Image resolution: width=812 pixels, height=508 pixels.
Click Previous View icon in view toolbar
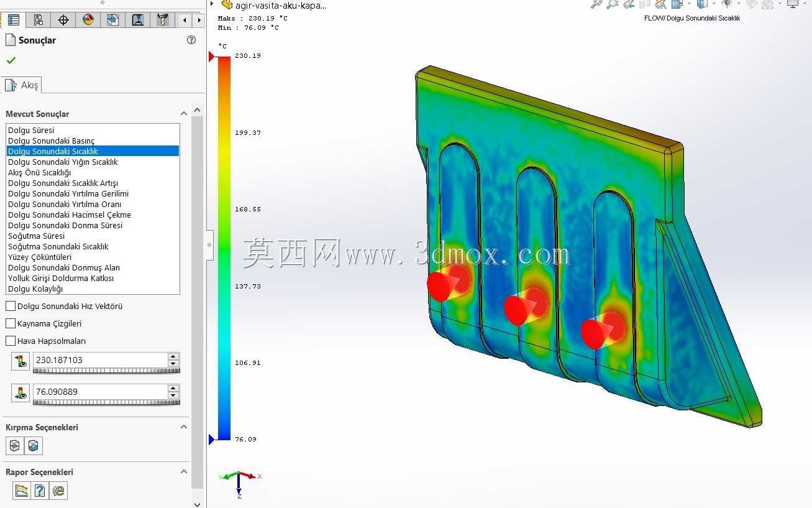coord(628,4)
